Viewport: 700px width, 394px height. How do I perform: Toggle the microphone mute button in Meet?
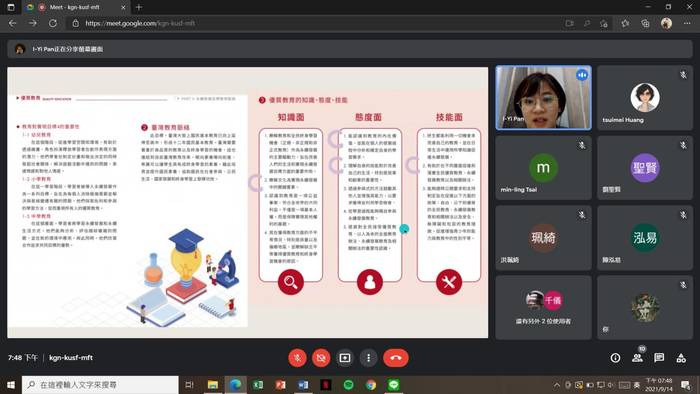pyautogui.click(x=297, y=358)
